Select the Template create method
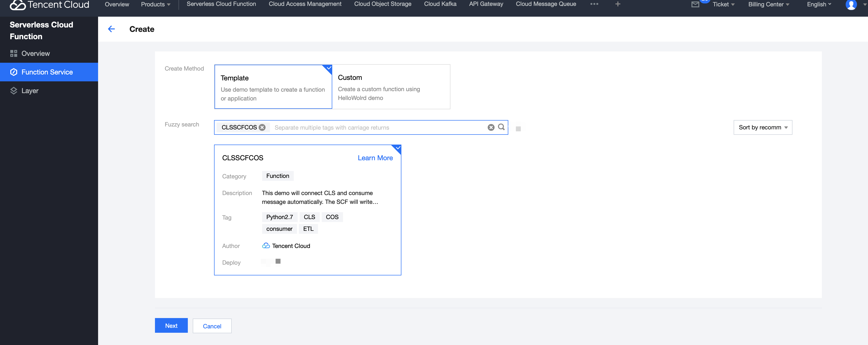The image size is (868, 345). 273,87
